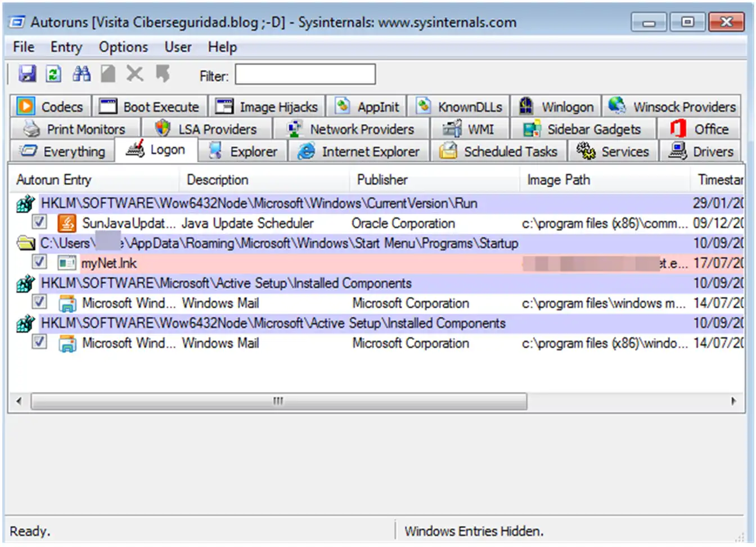
Task: Switch to the Print Monitors tab
Action: 75,129
